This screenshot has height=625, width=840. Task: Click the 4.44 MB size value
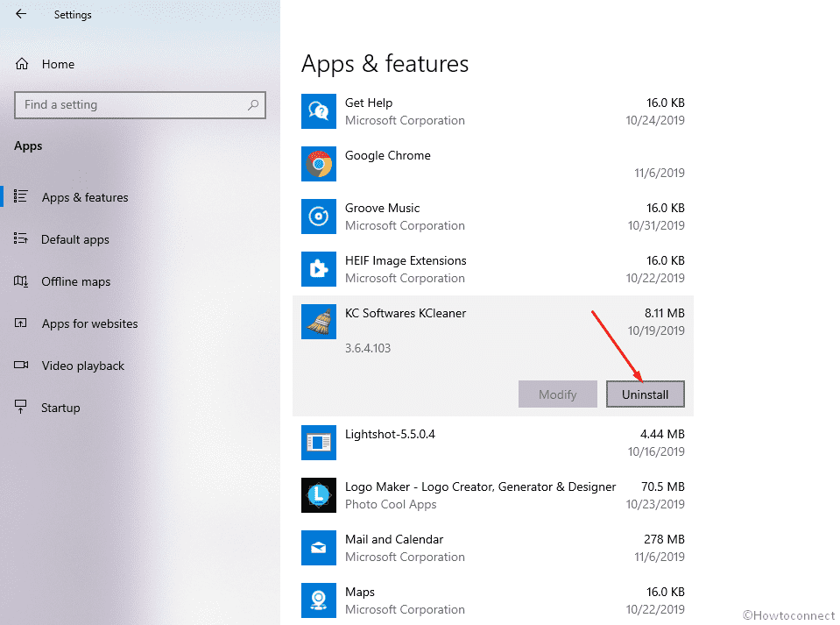663,434
